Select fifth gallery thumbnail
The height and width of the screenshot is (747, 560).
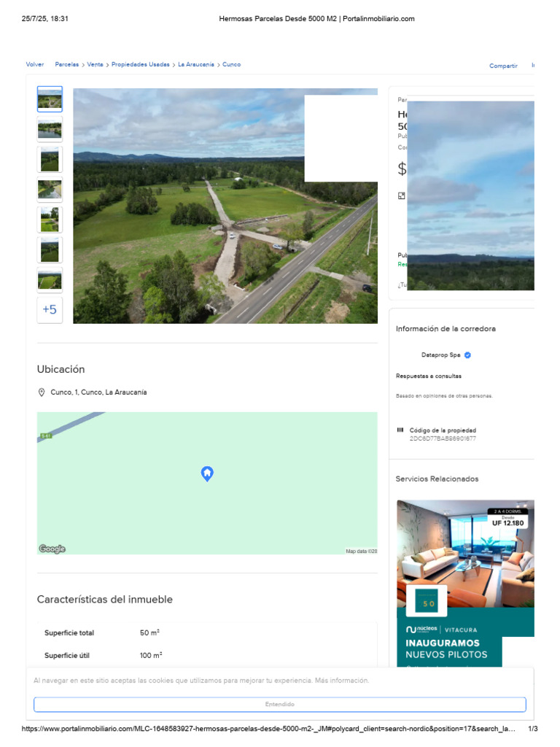click(x=50, y=220)
